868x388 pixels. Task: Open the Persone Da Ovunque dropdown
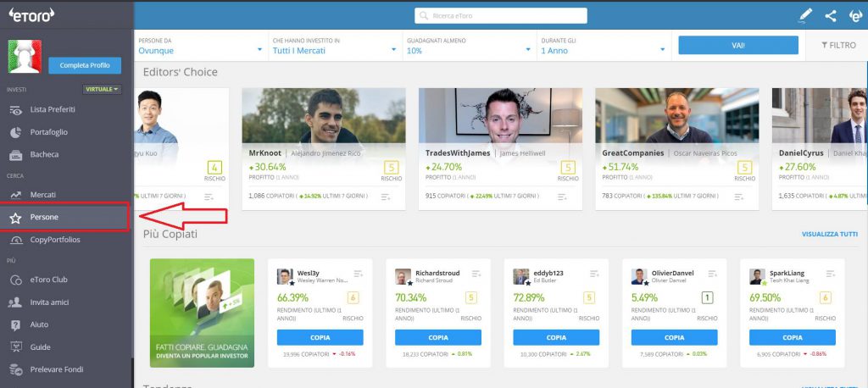coord(201,46)
